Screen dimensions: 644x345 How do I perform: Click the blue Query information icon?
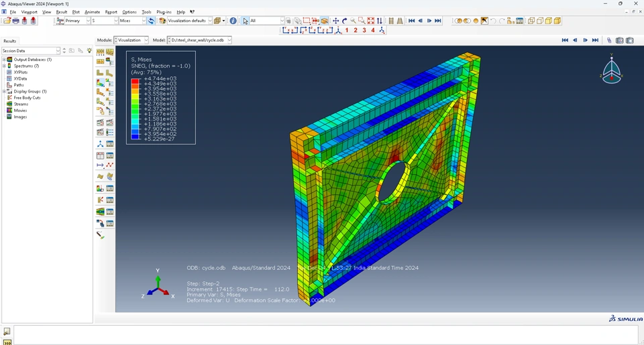[233, 21]
